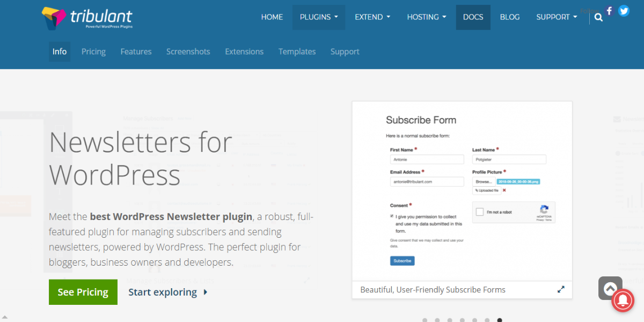Open the Screenshots tab
Screen dimensions: 644x322
click(188, 52)
